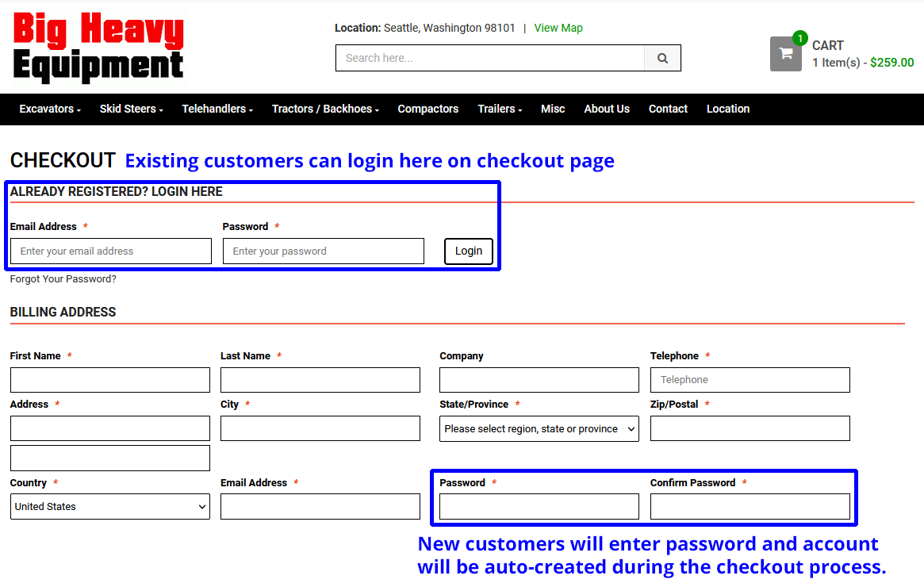Go to the Contact page
The image size is (924, 587).
click(x=668, y=109)
